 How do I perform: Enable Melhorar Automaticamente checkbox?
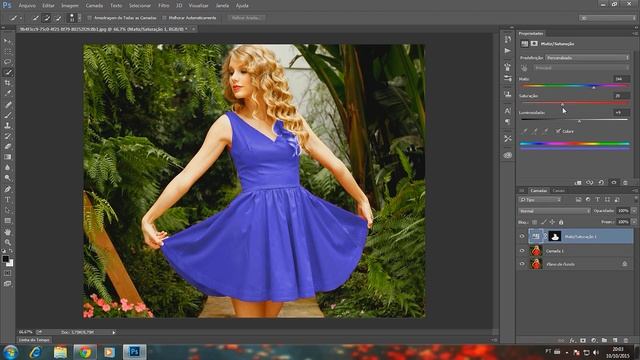[x=164, y=18]
